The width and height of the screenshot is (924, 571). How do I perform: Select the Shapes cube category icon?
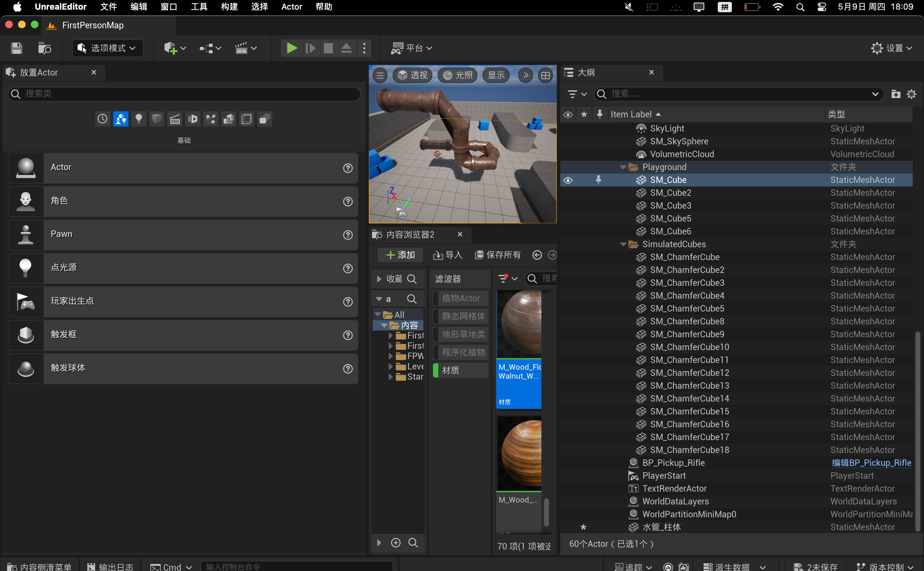coord(156,119)
